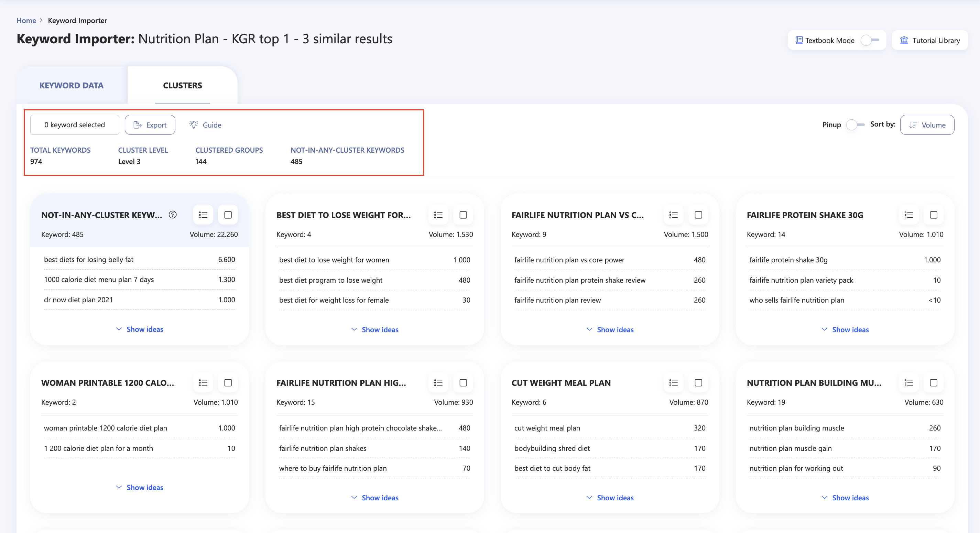Open keyword list icon for Cut Weight Meal Plan

click(673, 383)
